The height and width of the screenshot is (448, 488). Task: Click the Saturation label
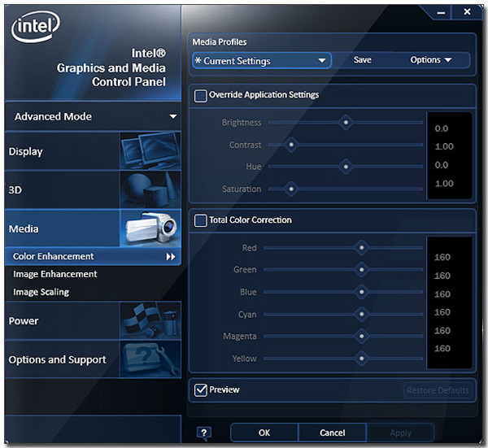tap(242, 189)
